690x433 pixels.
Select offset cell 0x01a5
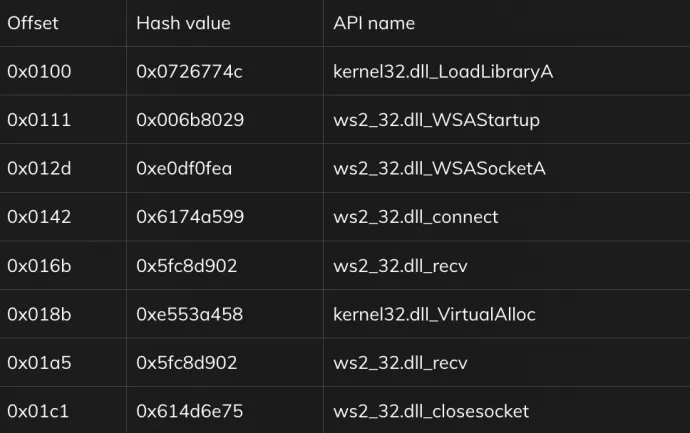[x=39, y=363]
